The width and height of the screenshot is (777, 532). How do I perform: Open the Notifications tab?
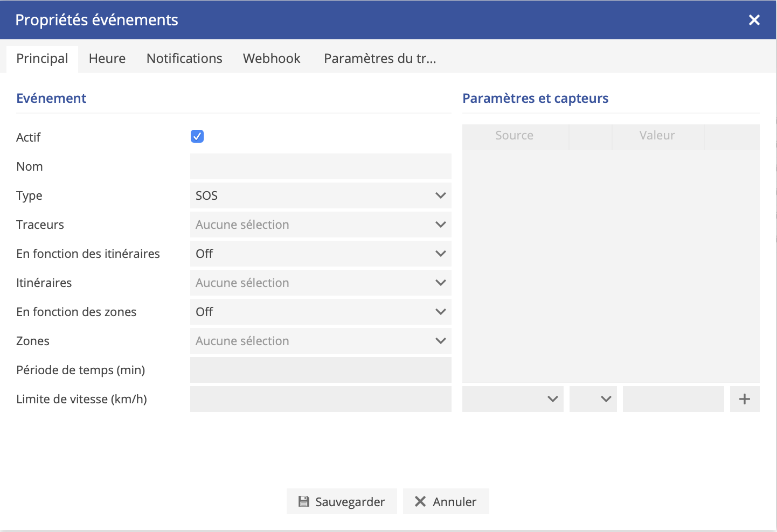coord(184,59)
